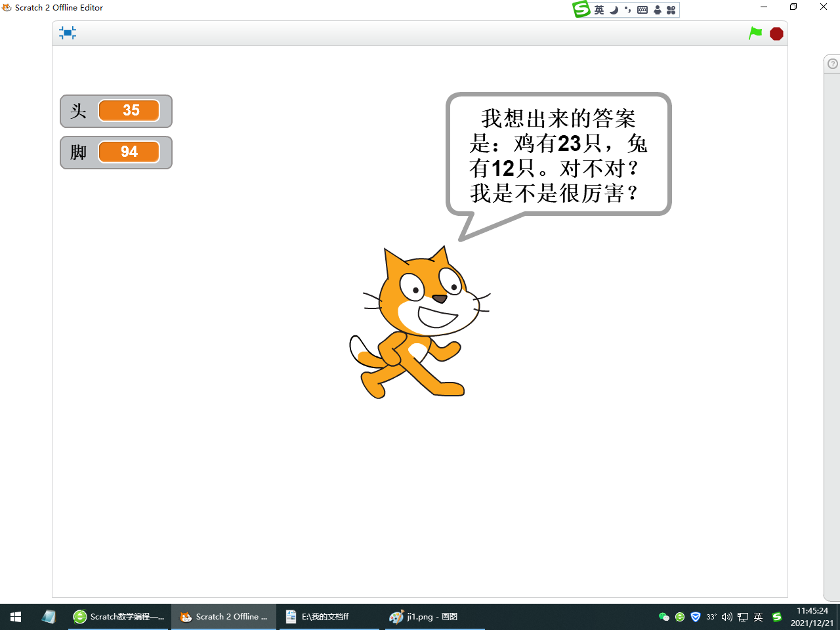This screenshot has width=840, height=630.
Task: Toggle 英 language mode on the floating IME bar
Action: 599,10
